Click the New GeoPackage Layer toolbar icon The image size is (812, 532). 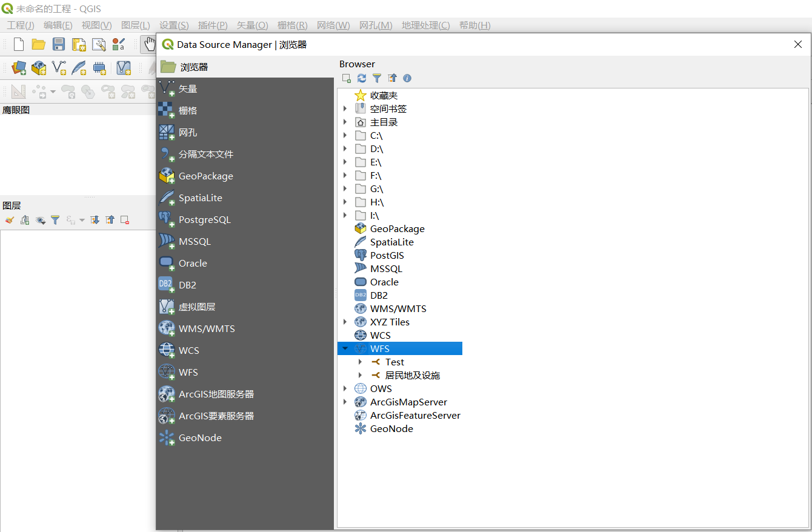(x=39, y=68)
